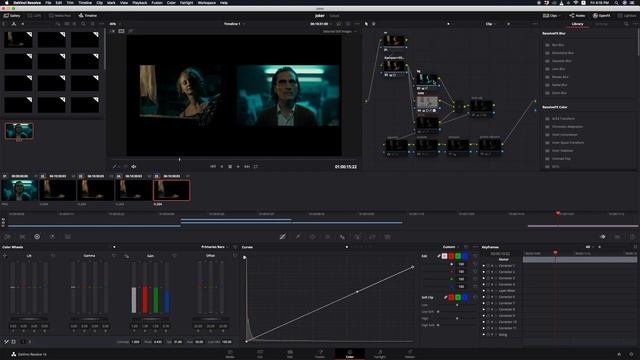Select the first clip thumbnail in clip strip
This screenshot has height=360, width=640.
[19, 190]
